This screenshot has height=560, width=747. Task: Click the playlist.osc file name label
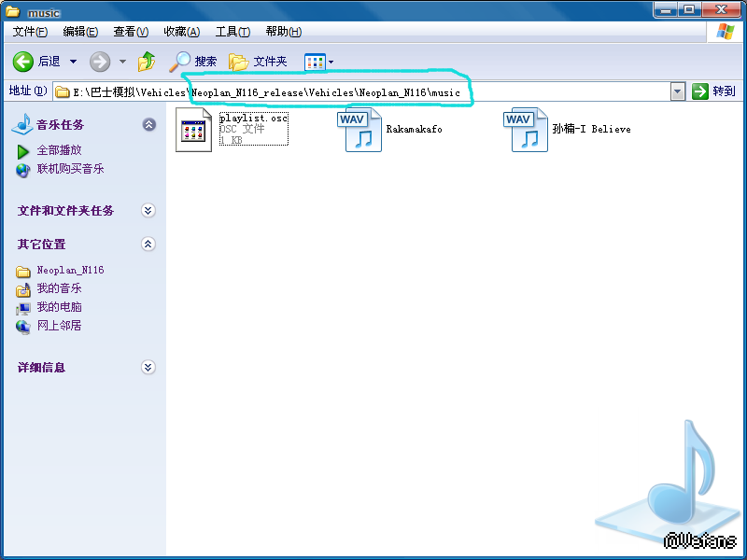coord(253,119)
